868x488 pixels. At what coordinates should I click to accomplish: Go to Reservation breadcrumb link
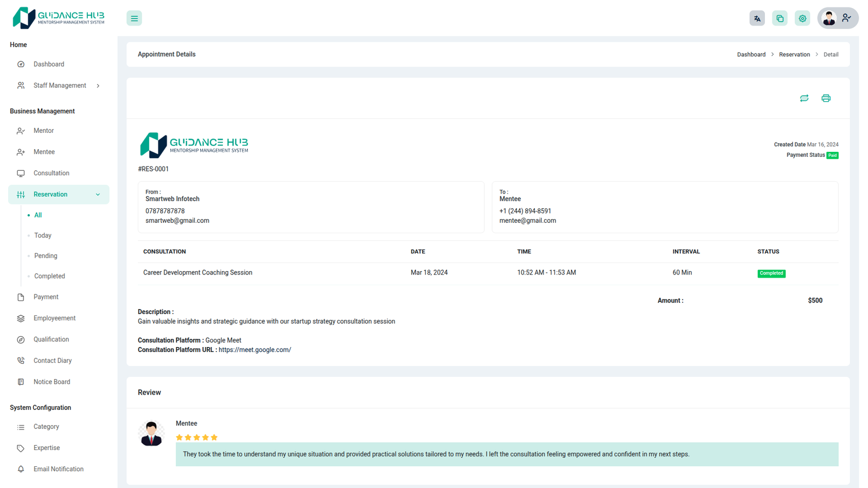(794, 55)
